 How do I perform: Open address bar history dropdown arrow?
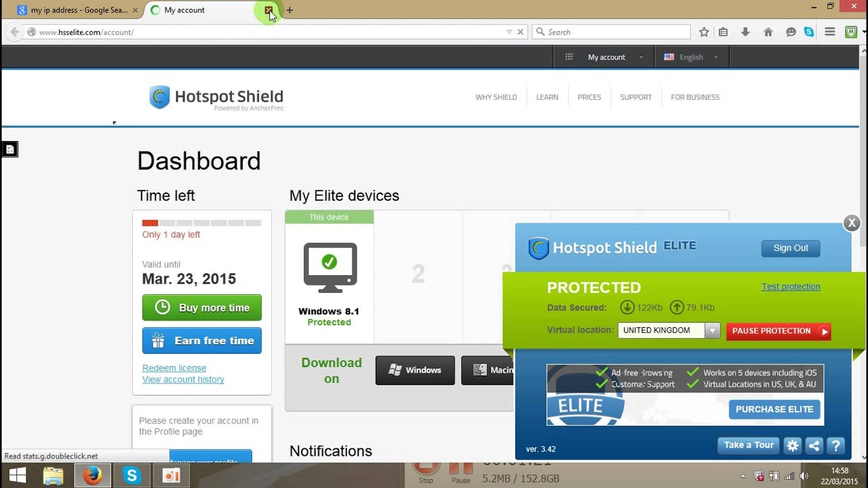pyautogui.click(x=509, y=32)
